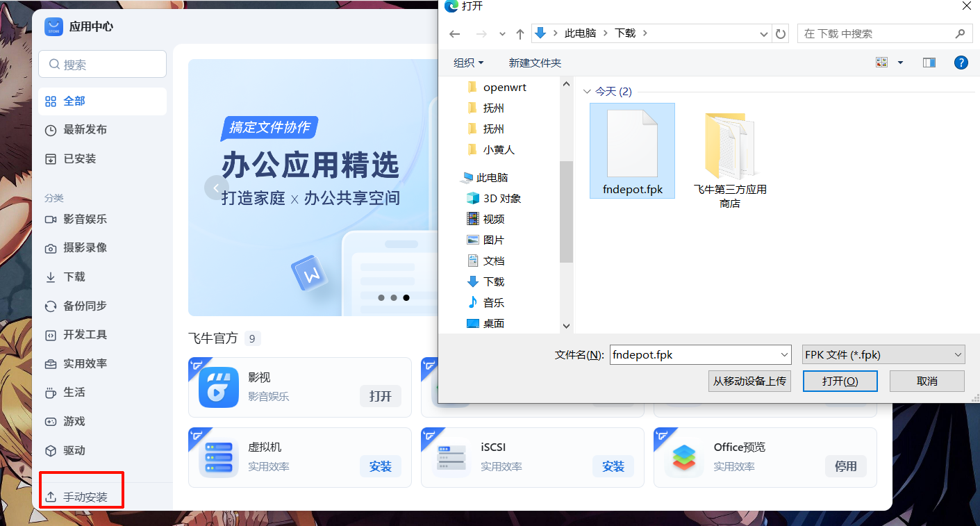
Task: Click the 影视 app icon
Action: (x=219, y=387)
